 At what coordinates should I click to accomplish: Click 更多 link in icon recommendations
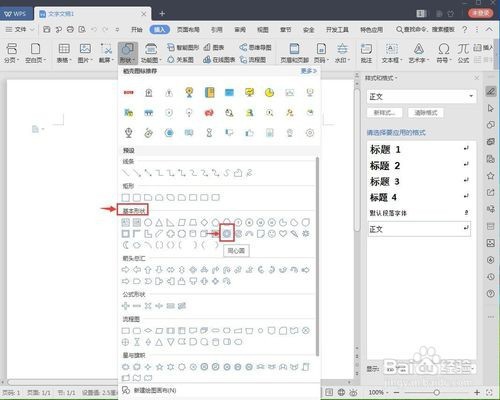point(308,71)
